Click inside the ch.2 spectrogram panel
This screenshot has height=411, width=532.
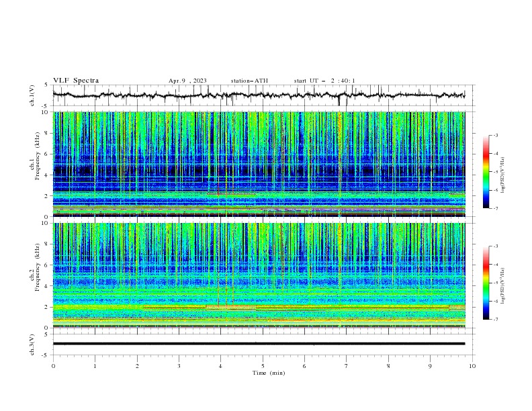(x=259, y=275)
